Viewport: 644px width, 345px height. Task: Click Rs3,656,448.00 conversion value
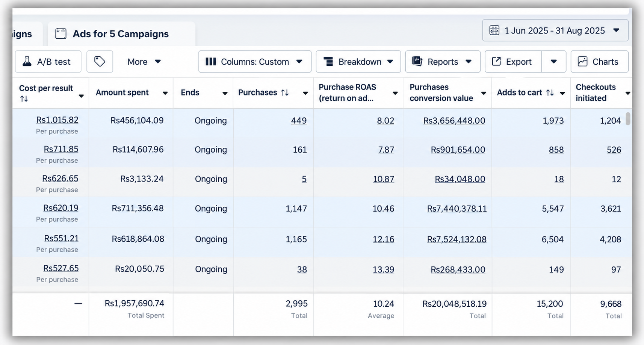(454, 121)
